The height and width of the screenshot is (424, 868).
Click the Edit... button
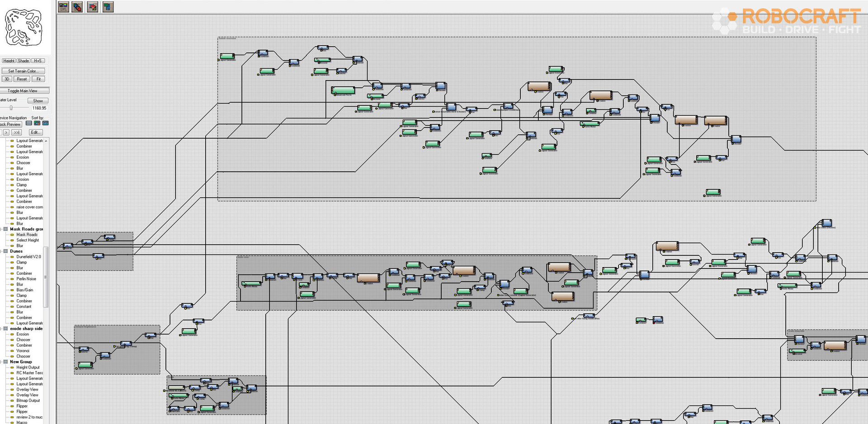point(36,132)
